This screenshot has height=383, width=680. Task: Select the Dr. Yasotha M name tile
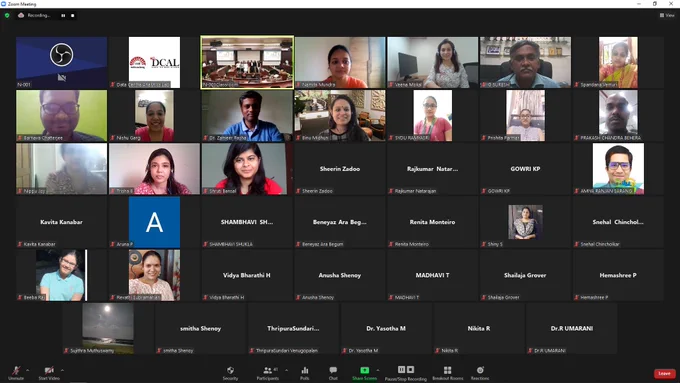click(386, 329)
